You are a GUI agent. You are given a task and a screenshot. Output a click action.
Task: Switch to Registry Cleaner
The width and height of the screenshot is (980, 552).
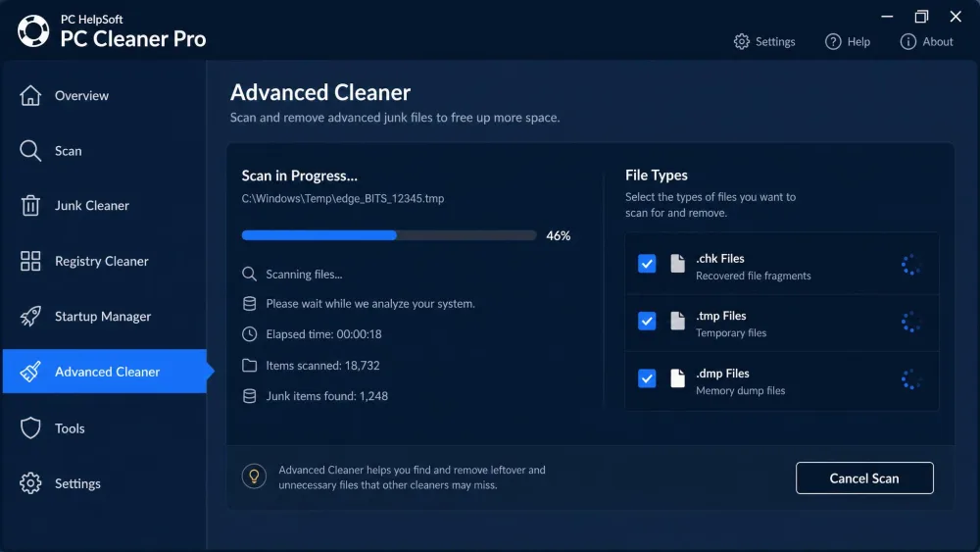tap(105, 261)
